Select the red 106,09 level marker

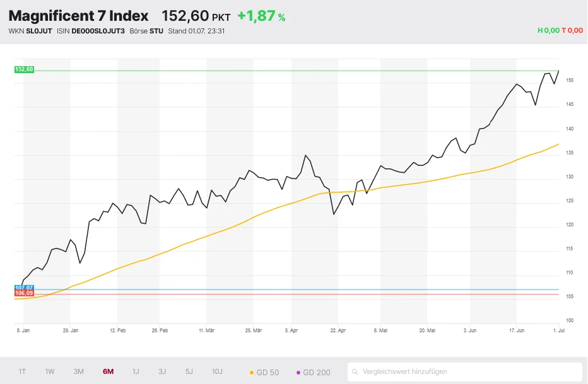click(23, 292)
